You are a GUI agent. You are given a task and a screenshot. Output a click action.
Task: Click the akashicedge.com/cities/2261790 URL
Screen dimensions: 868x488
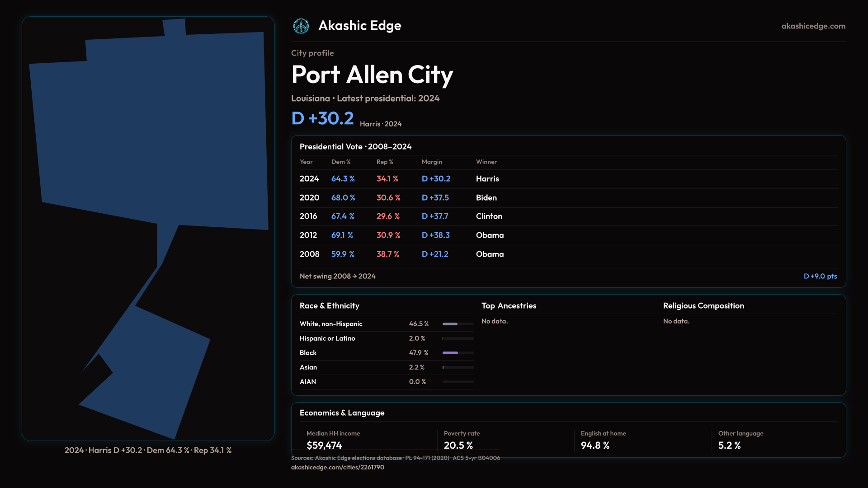point(337,467)
